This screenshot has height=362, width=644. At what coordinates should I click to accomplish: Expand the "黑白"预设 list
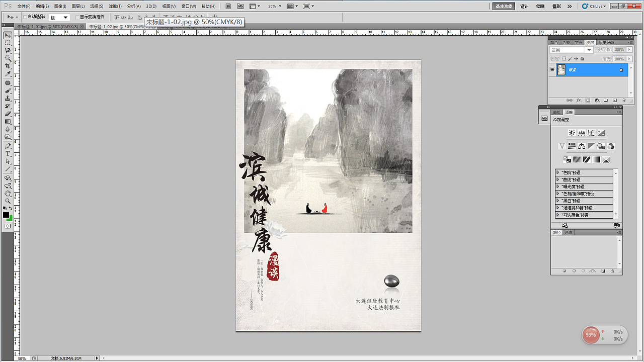tap(558, 201)
